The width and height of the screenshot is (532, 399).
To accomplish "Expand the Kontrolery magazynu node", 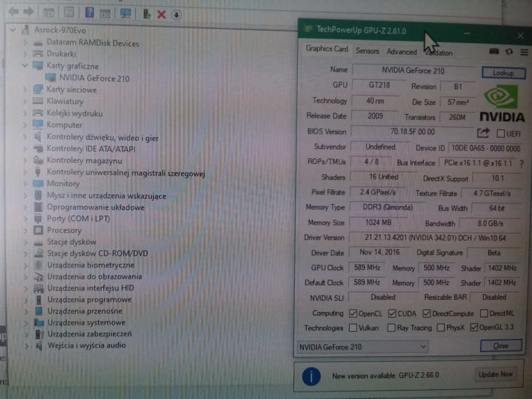I will [x=25, y=160].
